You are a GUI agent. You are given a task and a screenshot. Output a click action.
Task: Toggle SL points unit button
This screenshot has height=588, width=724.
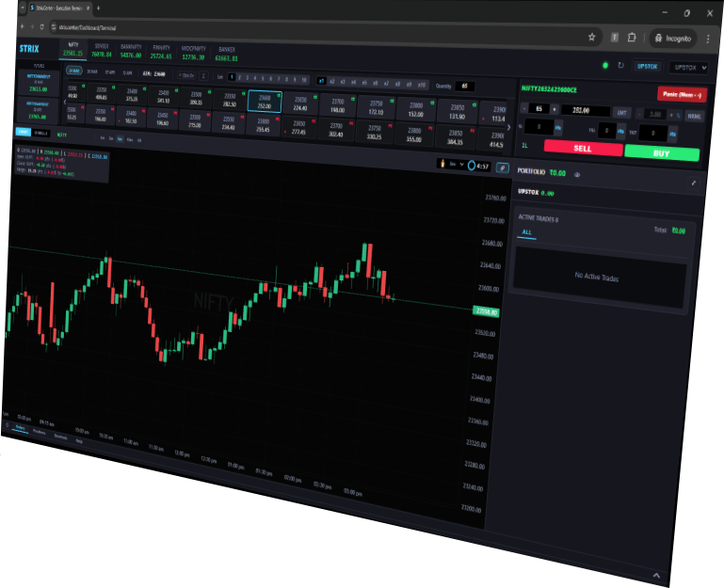click(x=558, y=127)
